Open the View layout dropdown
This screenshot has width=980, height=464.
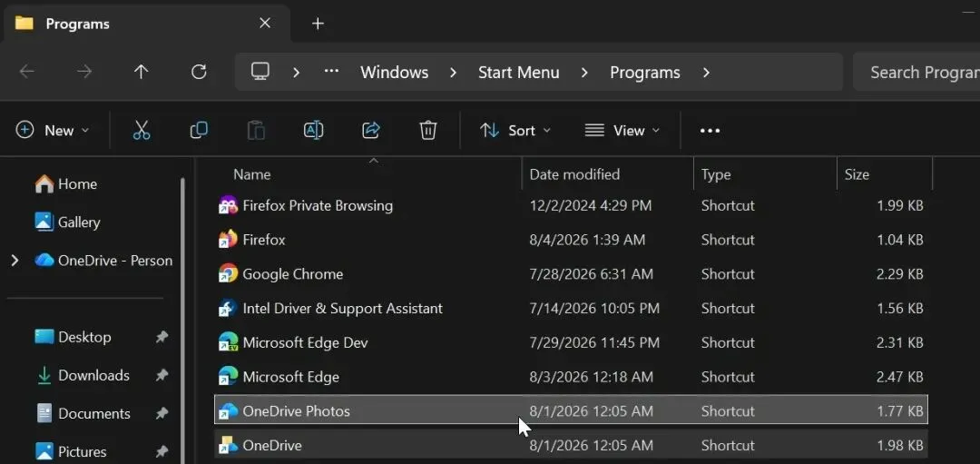pos(622,130)
